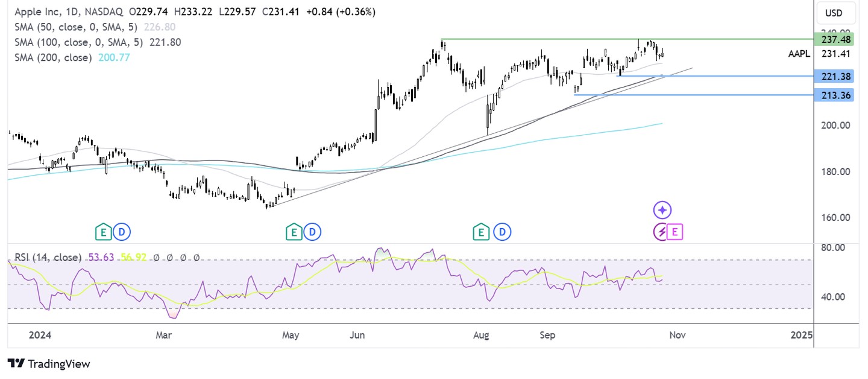
Task: Click the purple four-point star icon
Action: tap(662, 210)
